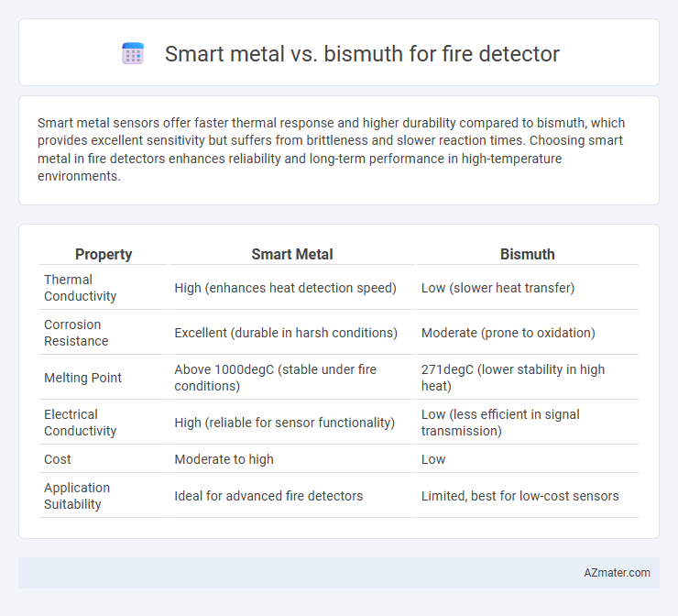Image resolution: width=678 pixels, height=616 pixels.
Task: Click the summary paragraph about smart metal sensors
Action: tap(331, 149)
